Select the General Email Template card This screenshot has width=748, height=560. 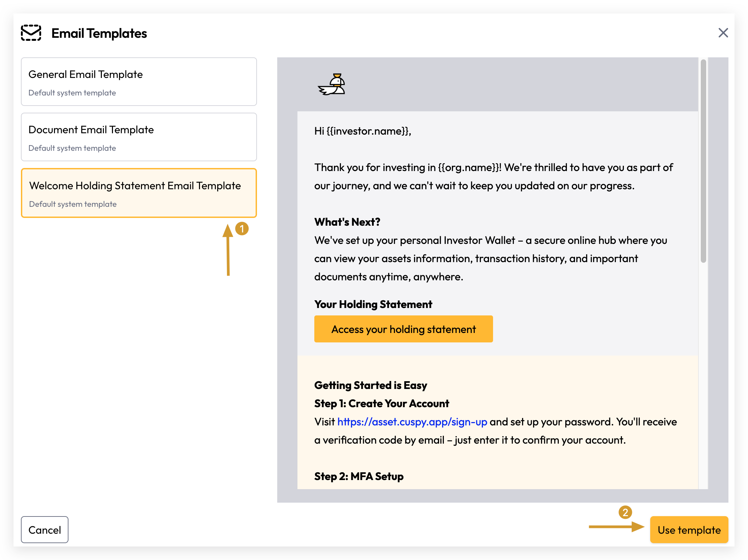(x=139, y=82)
